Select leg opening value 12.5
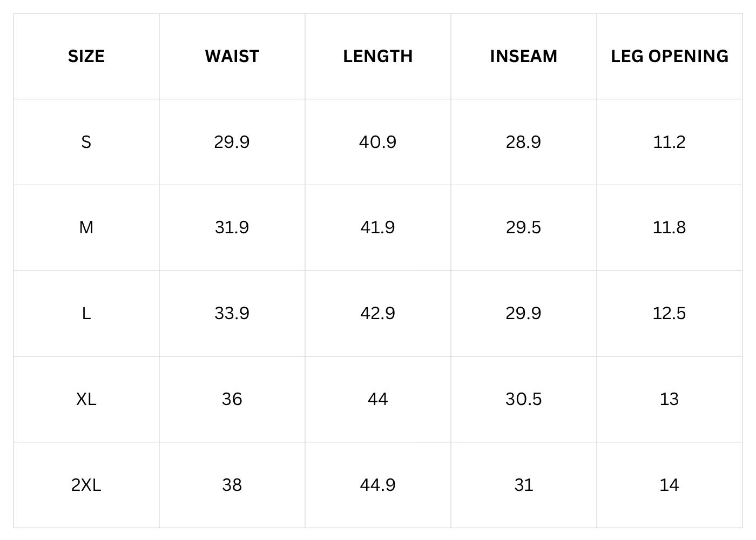The width and height of the screenshot is (756, 540). tap(669, 313)
